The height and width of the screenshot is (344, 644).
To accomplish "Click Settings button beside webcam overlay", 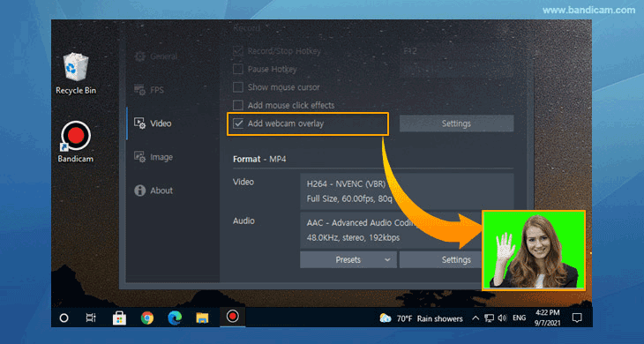I will tap(456, 123).
